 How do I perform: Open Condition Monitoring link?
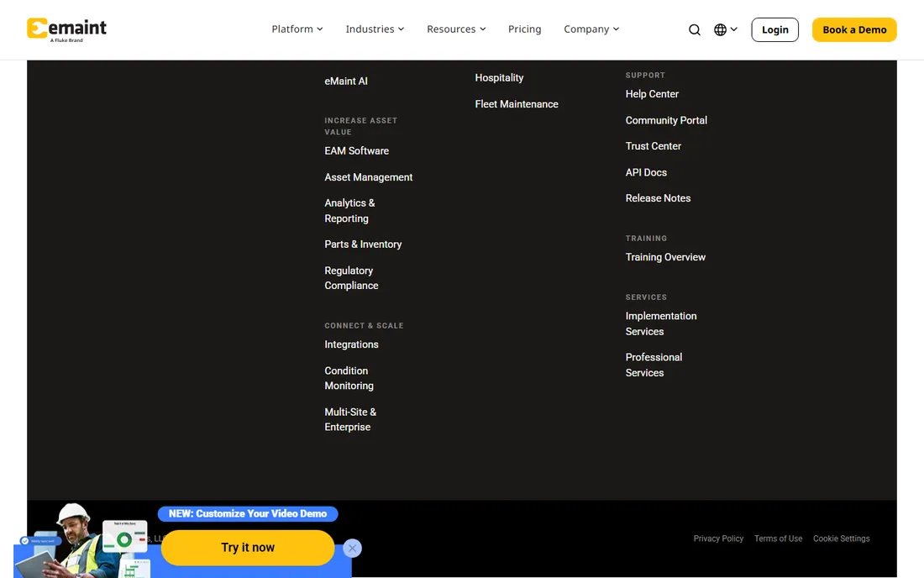[349, 378]
